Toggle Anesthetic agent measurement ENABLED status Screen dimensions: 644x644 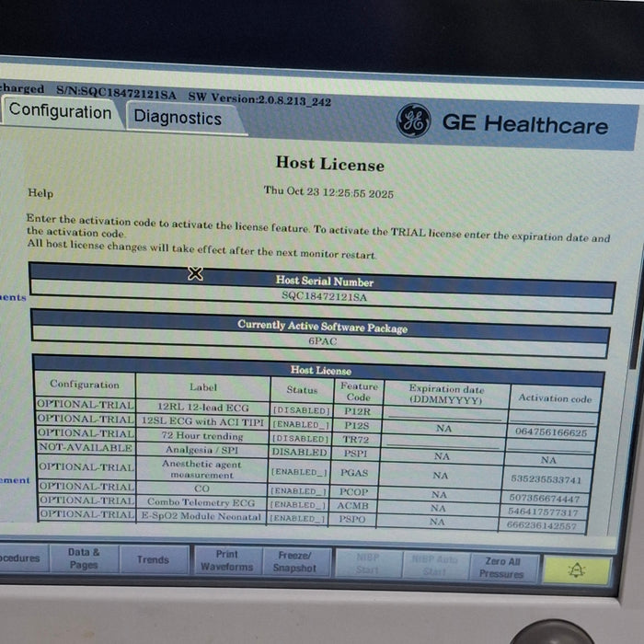tap(299, 472)
